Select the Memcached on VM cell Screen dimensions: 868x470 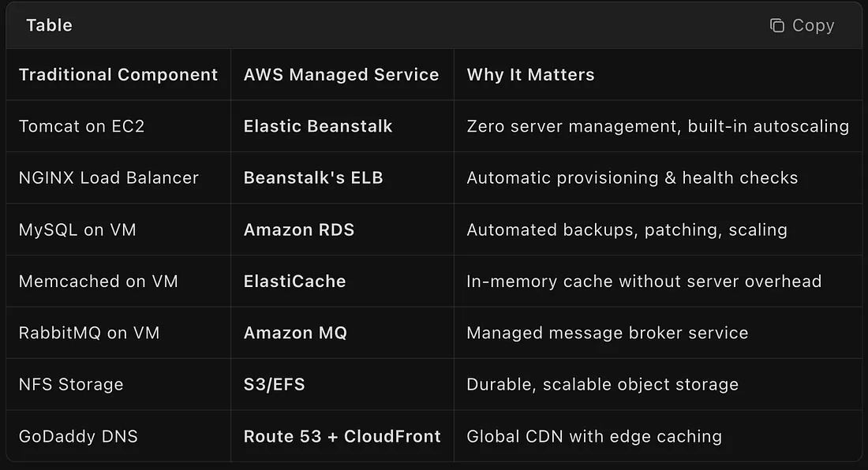98,282
